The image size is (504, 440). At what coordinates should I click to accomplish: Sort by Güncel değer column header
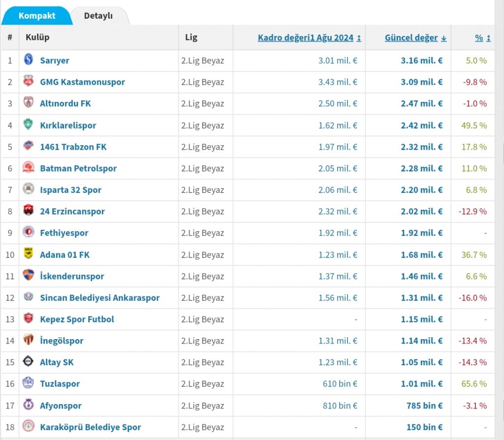coord(415,38)
